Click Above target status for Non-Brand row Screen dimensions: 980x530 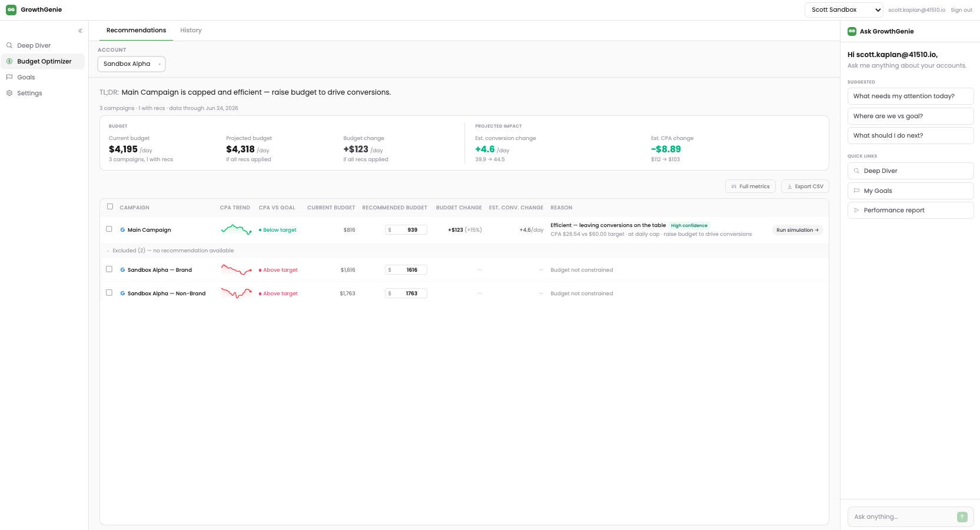(x=278, y=294)
